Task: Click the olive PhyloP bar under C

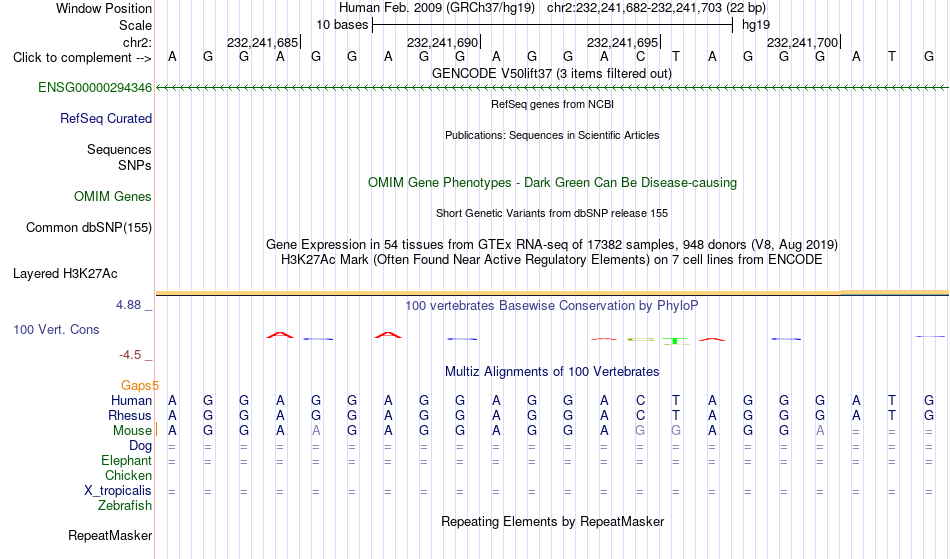Action: point(640,340)
